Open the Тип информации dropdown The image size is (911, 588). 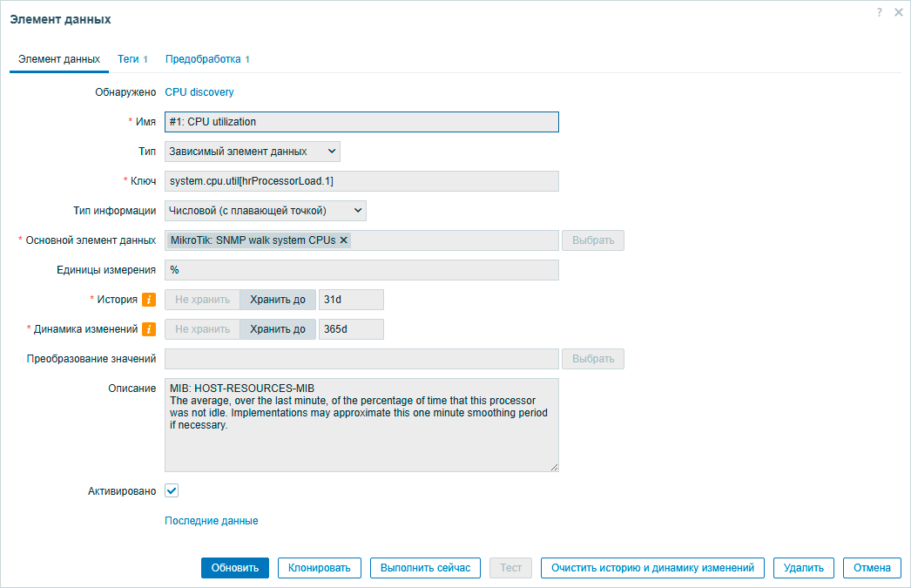pyautogui.click(x=265, y=211)
